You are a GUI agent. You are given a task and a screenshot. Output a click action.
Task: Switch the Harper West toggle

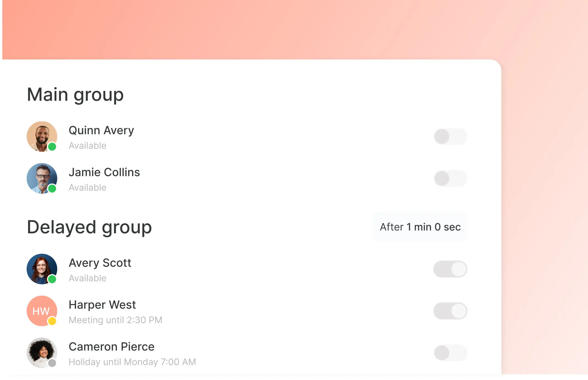pos(450,311)
